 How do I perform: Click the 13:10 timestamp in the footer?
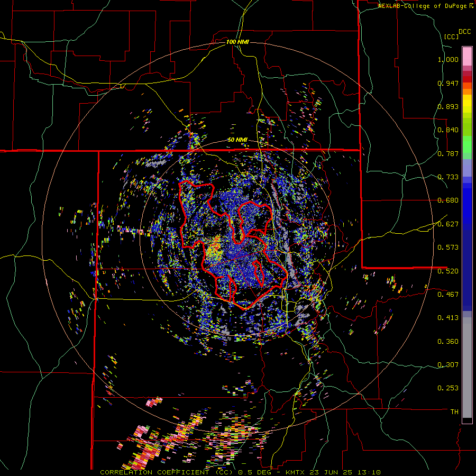pyautogui.click(x=370, y=472)
